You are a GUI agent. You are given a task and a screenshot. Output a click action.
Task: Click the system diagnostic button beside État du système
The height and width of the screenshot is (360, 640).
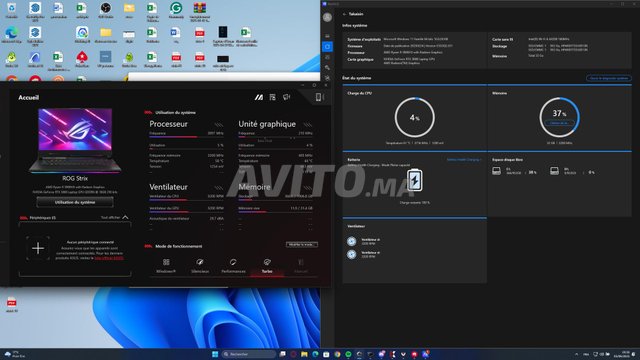click(609, 78)
